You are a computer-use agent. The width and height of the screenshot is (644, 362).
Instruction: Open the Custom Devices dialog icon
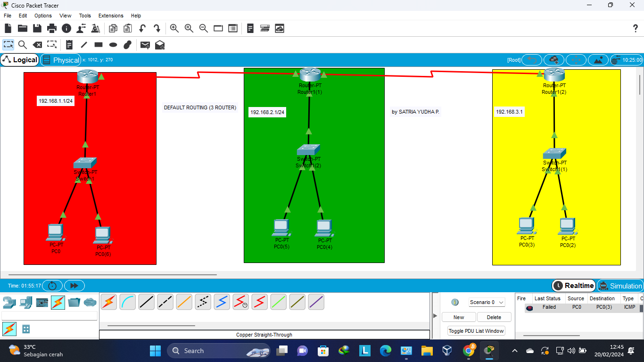(264, 28)
